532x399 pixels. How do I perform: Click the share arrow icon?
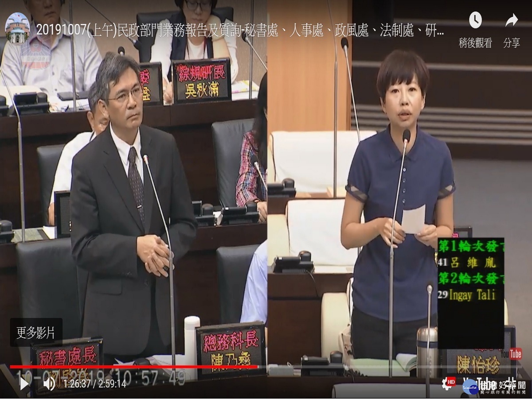click(x=511, y=20)
